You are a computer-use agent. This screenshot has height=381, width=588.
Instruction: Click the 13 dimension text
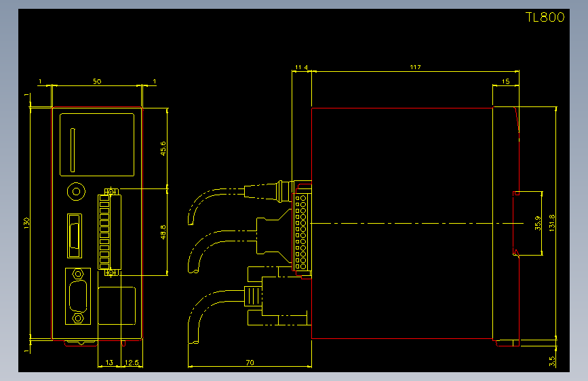point(109,363)
